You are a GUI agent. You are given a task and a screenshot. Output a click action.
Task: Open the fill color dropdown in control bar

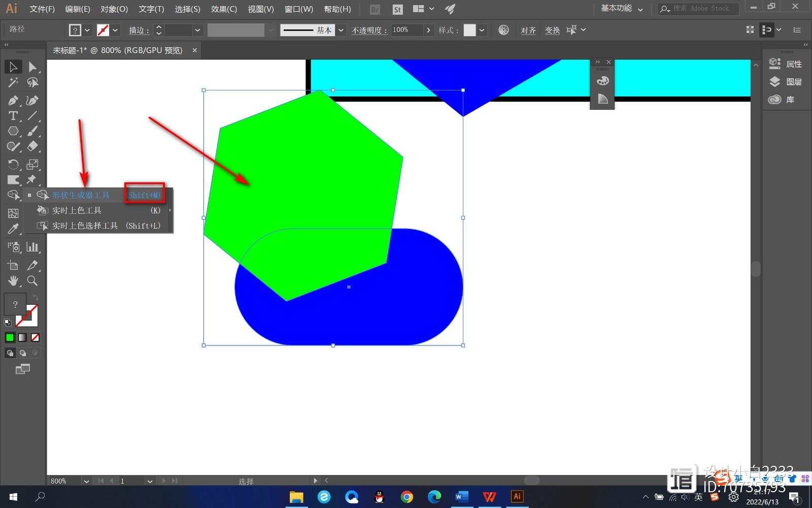pyautogui.click(x=87, y=30)
